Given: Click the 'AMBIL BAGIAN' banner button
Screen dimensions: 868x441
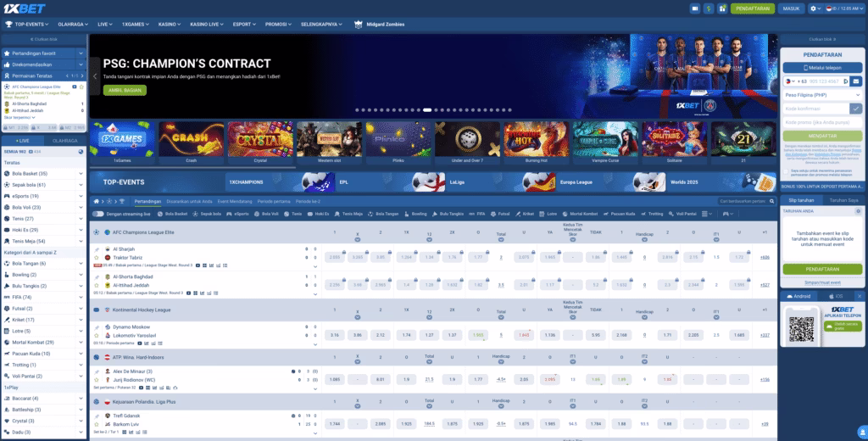Looking at the screenshot, I should [x=125, y=90].
